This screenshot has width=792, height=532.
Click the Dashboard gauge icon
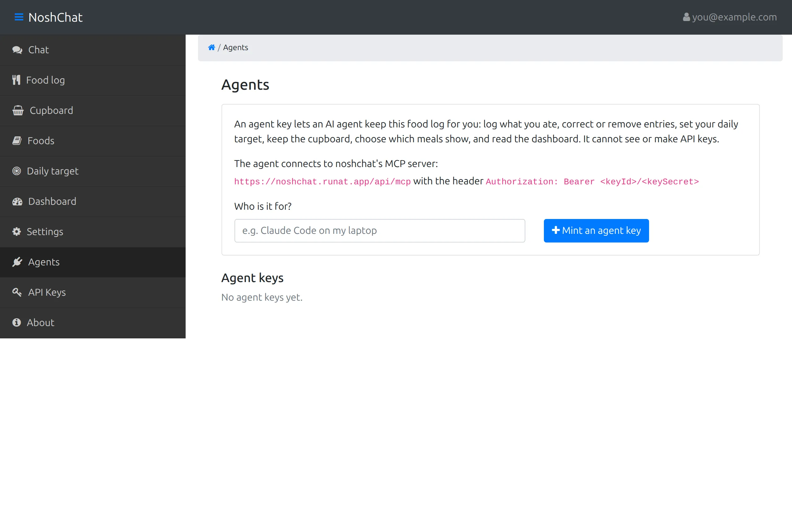17,202
